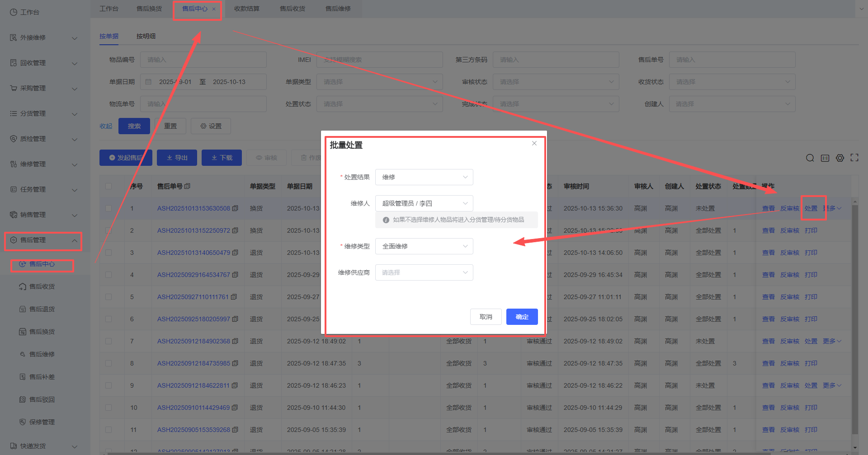Expand the 维修供应商 dropdown

pos(424,272)
